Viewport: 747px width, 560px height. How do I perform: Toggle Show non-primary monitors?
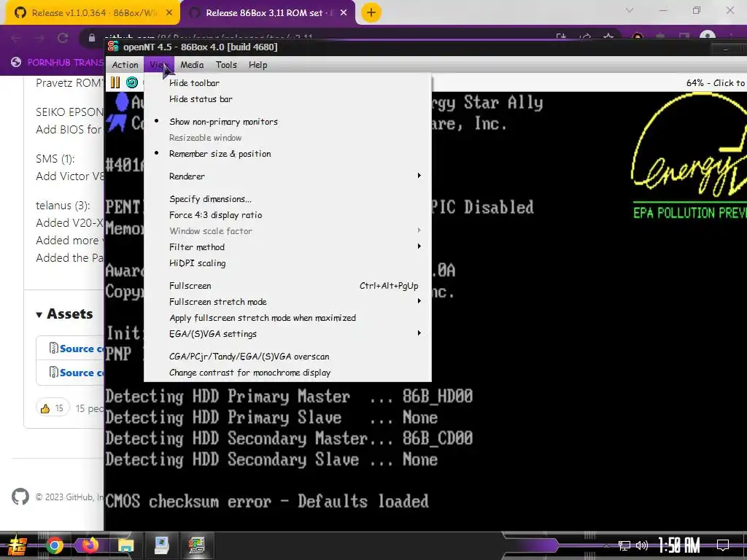287,122
